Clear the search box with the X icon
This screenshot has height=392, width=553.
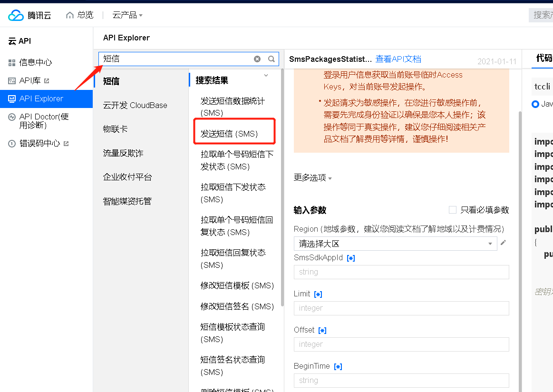coord(257,59)
